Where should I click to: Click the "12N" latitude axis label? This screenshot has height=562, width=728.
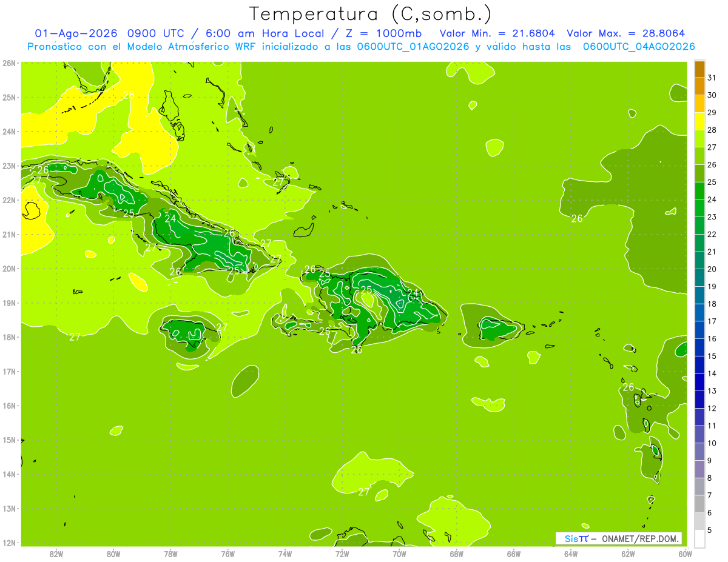click(9, 543)
